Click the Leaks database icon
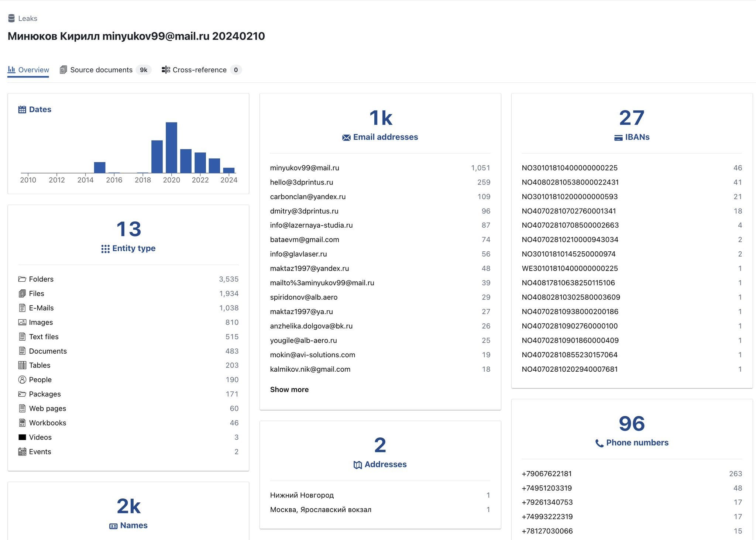The width and height of the screenshot is (756, 540). (x=11, y=18)
